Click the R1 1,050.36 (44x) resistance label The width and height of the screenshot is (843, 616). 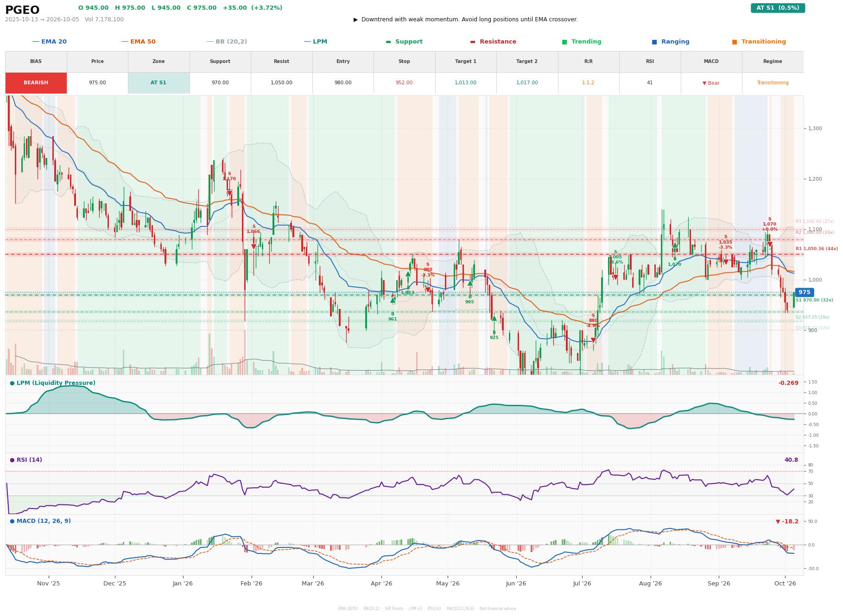pos(817,249)
